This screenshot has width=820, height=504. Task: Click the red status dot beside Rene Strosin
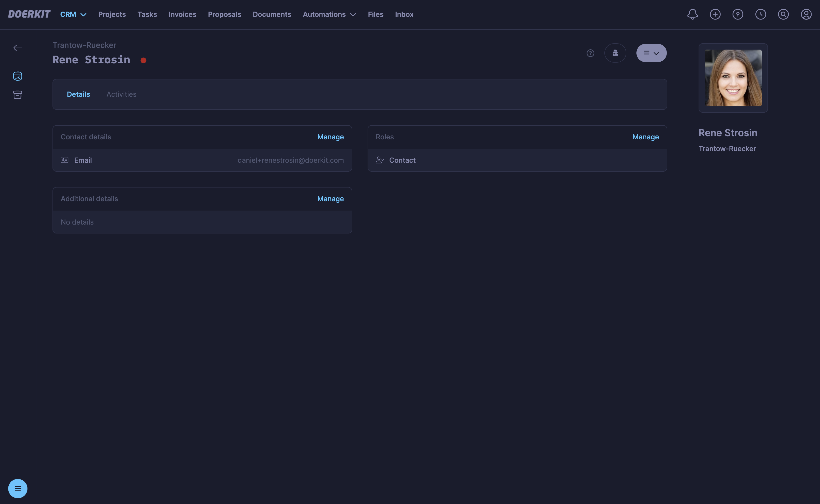(144, 60)
